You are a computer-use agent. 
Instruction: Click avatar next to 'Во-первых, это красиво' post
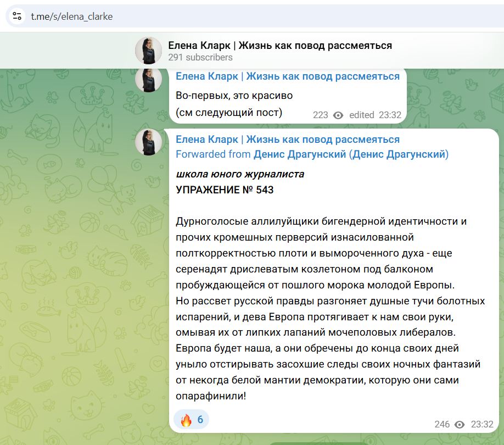148,80
